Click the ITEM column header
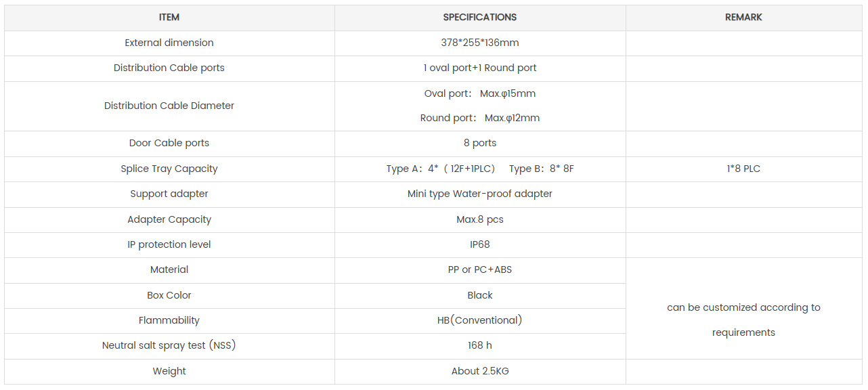 [169, 18]
